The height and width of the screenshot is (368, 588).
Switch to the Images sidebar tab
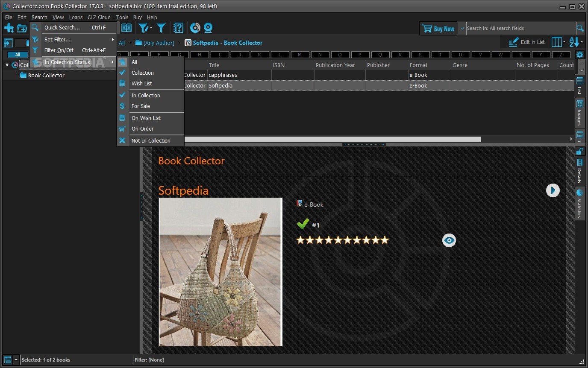coord(579,113)
